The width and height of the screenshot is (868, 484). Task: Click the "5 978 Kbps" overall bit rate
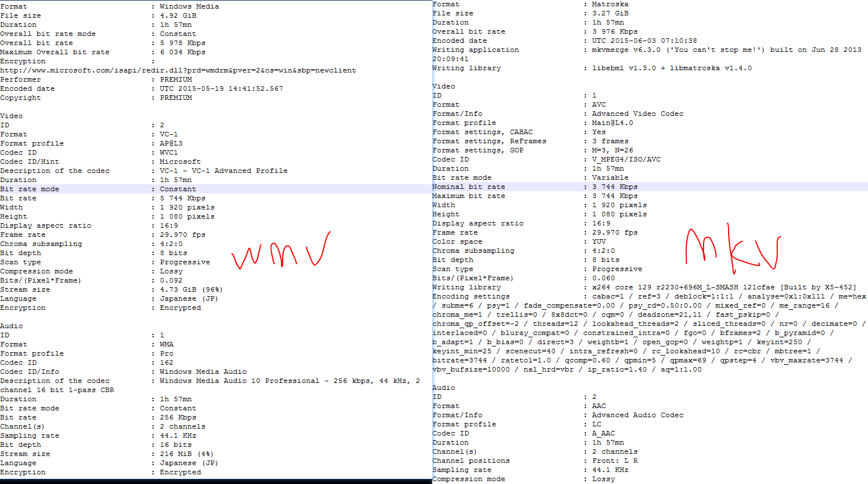[x=182, y=43]
